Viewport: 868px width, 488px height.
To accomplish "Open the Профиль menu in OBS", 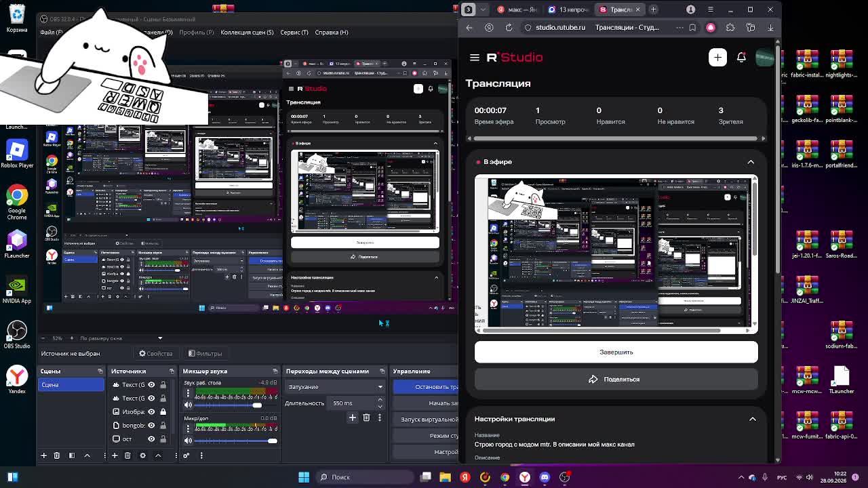I will pyautogui.click(x=197, y=33).
